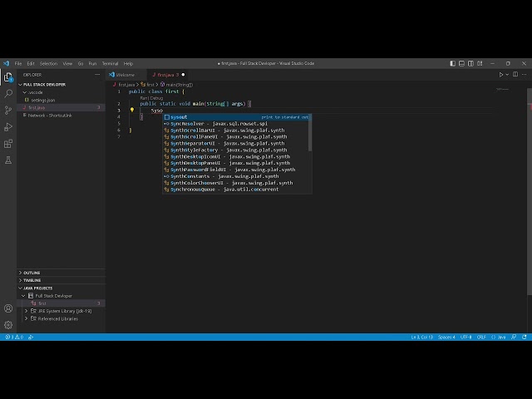Click the suggestion list scrollbar
Image resolution: width=532 pixels, height=399 pixels.
310,134
